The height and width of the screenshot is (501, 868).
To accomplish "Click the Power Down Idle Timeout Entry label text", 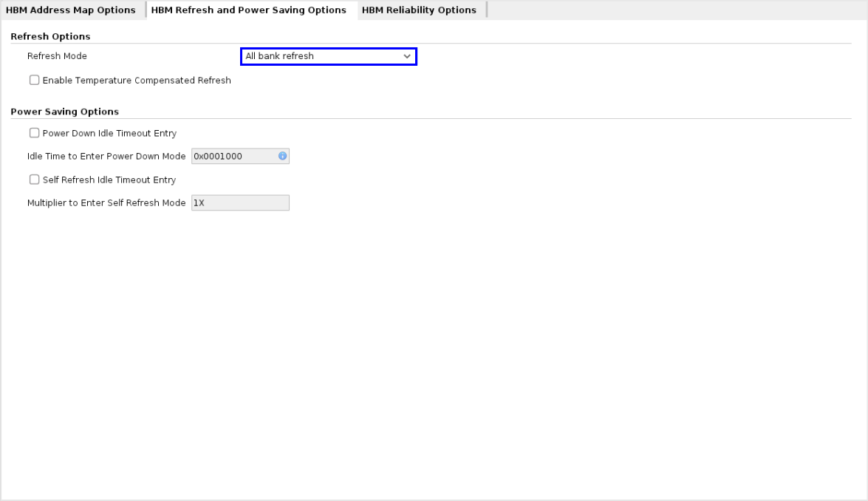I will [x=109, y=134].
